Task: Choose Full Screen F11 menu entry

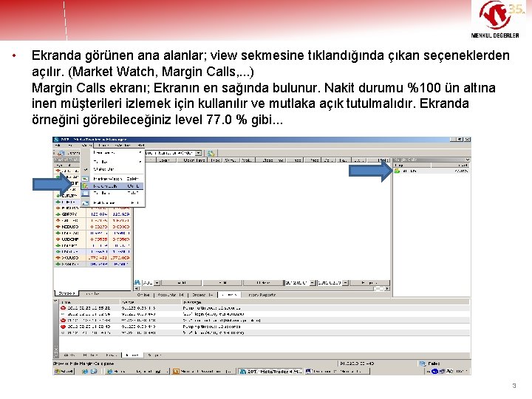Action: [112, 203]
